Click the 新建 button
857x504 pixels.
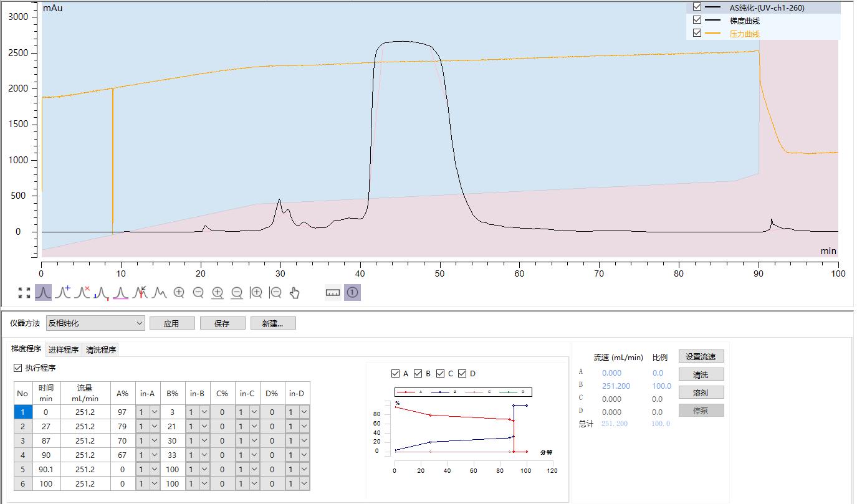point(272,323)
